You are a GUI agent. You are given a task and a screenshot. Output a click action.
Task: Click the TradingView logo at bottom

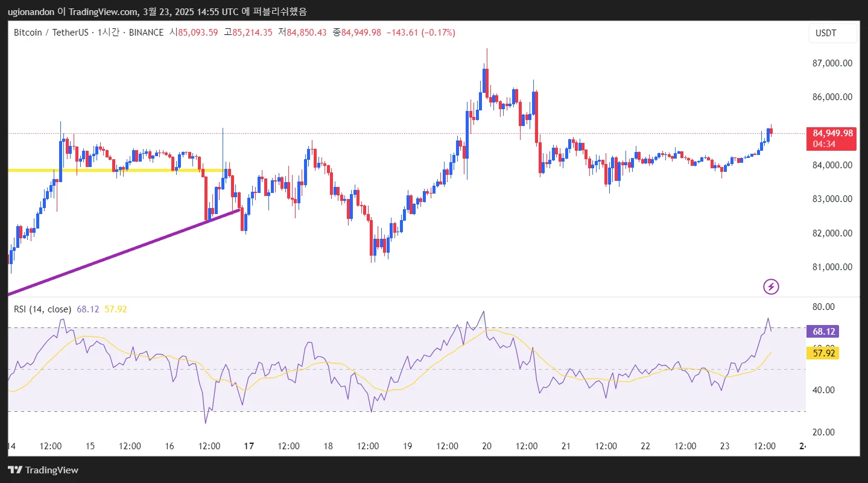pyautogui.click(x=43, y=470)
